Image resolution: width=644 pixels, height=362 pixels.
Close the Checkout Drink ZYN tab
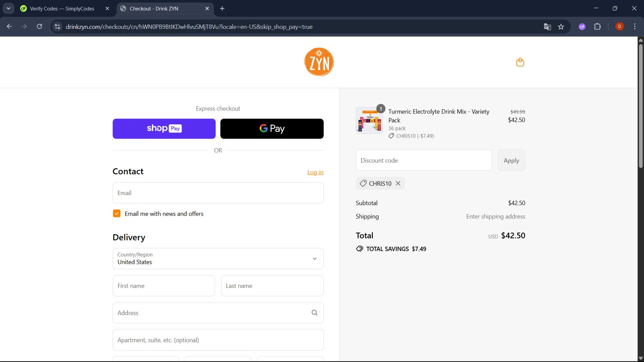coord(207,9)
